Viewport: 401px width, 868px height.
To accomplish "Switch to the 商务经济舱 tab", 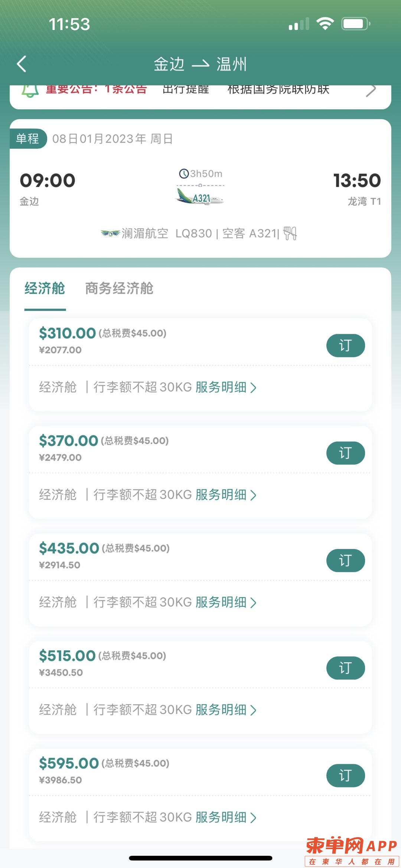I will (x=119, y=288).
